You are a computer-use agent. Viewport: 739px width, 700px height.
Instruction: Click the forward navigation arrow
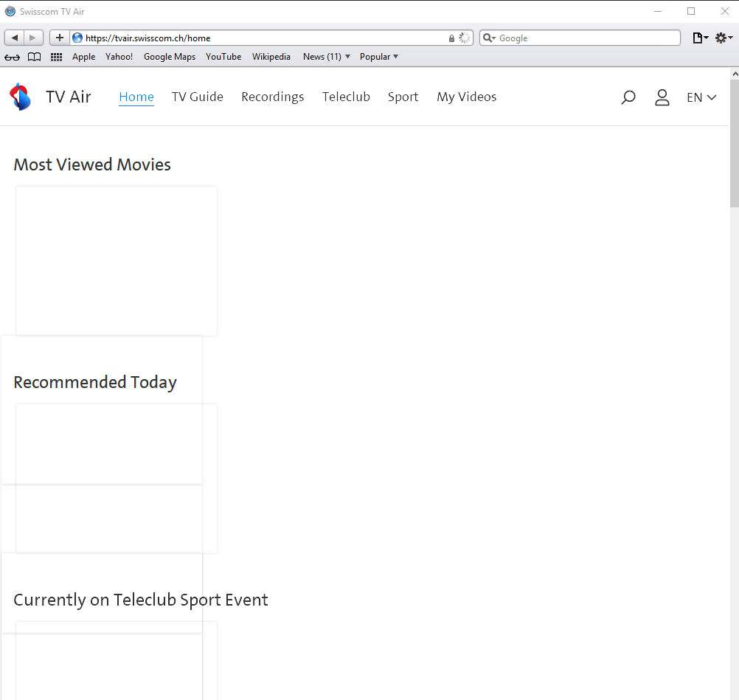click(32, 37)
